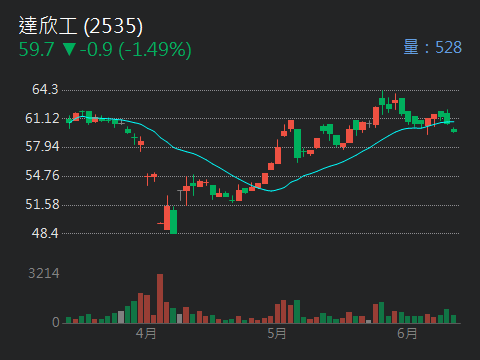Screen dimensions: 480x360
Task: Click the large green candlestick at the April low
Action: click(173, 220)
